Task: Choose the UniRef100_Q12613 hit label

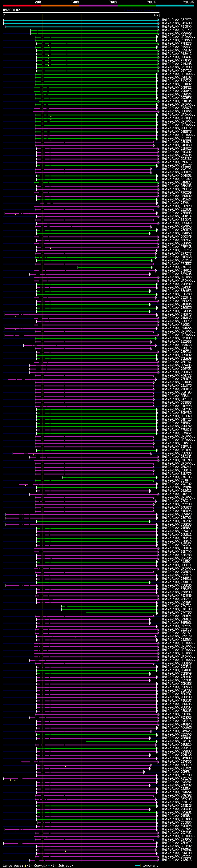Action: [177, 860]
